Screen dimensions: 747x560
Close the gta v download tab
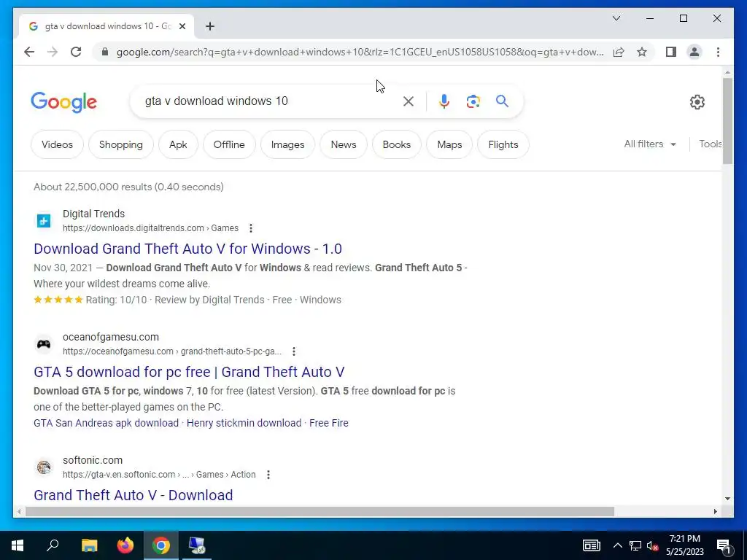pos(182,26)
